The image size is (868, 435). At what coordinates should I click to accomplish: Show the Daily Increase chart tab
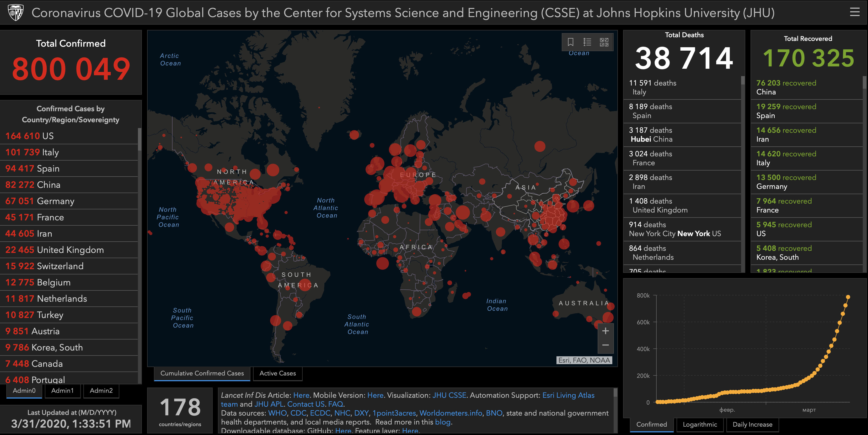tap(752, 425)
